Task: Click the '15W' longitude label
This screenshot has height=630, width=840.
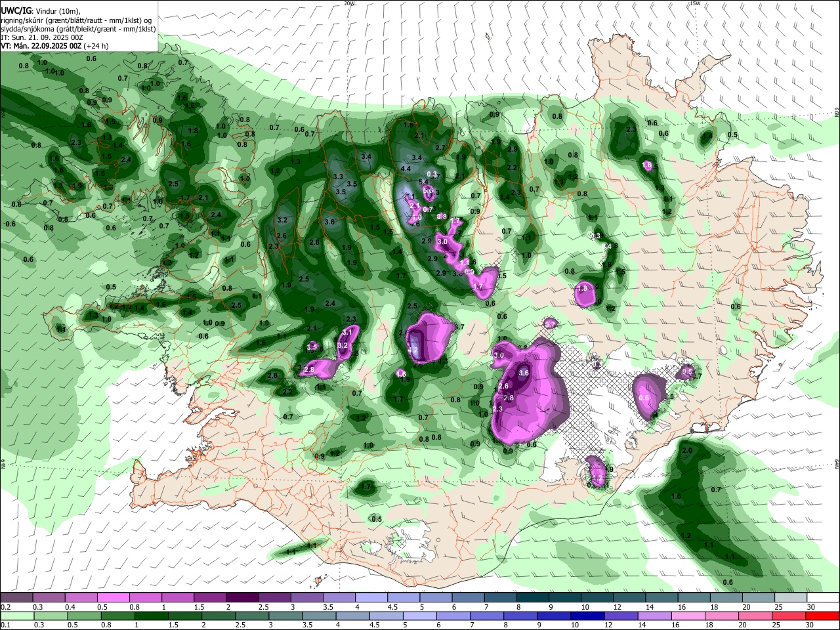Action: (x=696, y=3)
